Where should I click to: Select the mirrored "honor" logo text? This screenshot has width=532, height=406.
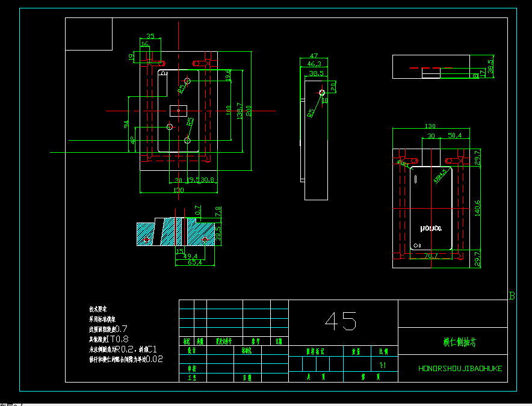[x=431, y=229]
